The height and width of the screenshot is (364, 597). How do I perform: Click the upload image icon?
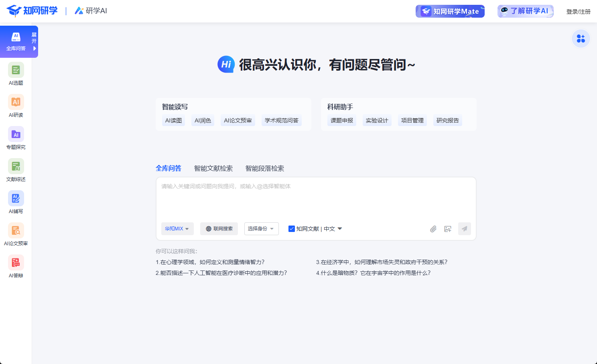[448, 229]
